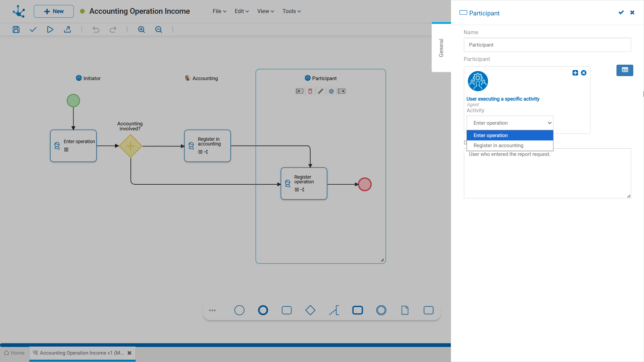Switch to the Home tab

click(14, 353)
